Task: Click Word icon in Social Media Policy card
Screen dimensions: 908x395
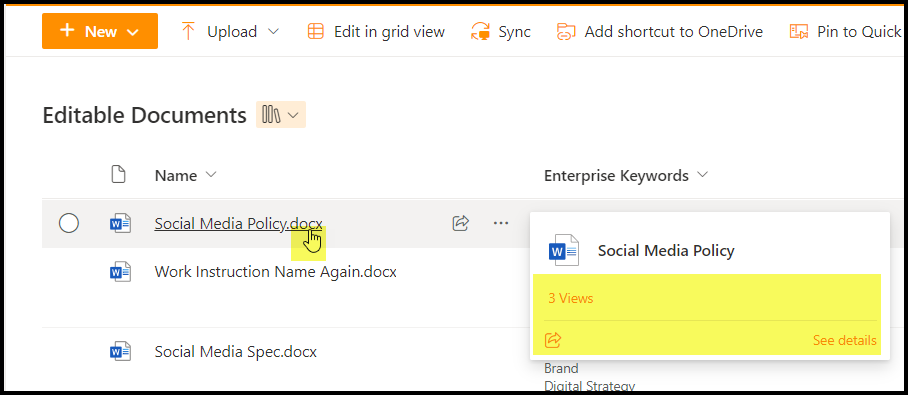Action: pyautogui.click(x=563, y=250)
